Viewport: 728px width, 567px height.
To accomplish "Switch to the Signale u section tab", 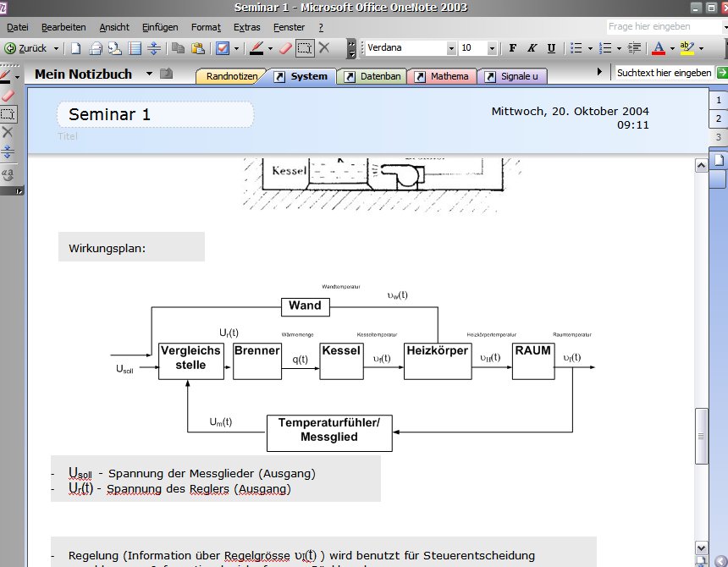I will [513, 76].
